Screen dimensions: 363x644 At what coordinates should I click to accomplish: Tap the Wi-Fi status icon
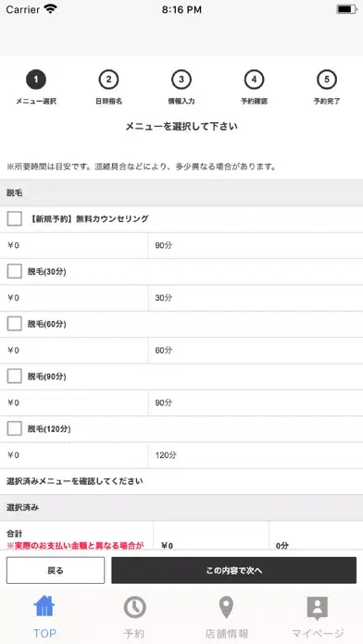(x=51, y=9)
